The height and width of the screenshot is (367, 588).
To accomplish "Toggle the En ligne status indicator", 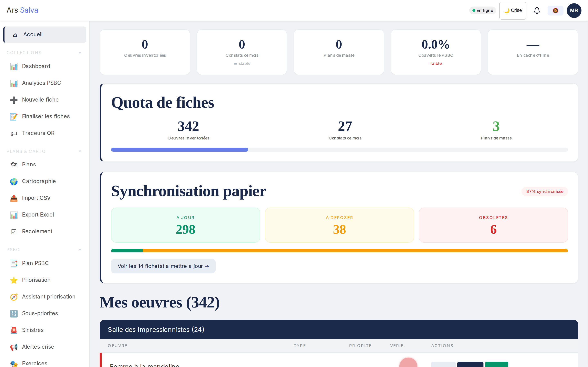I will [x=482, y=10].
